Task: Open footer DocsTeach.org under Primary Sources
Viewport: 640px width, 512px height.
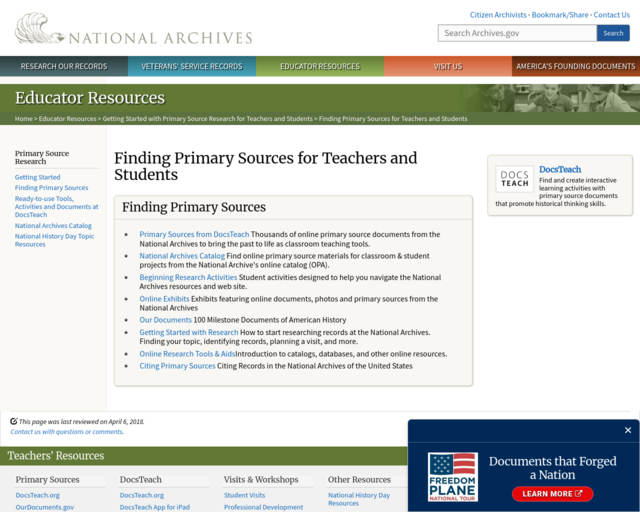Action: click(38, 495)
